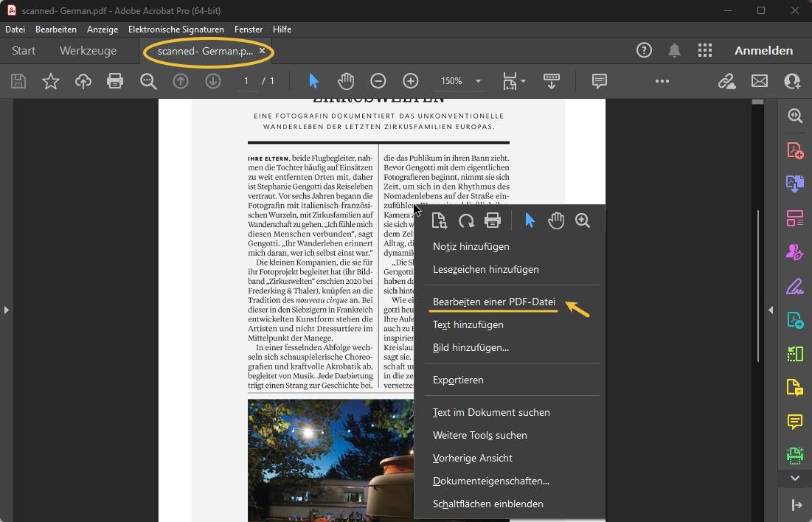This screenshot has height=522, width=812.
Task: Open the Comments panel via the speech bubble icon
Action: point(599,81)
